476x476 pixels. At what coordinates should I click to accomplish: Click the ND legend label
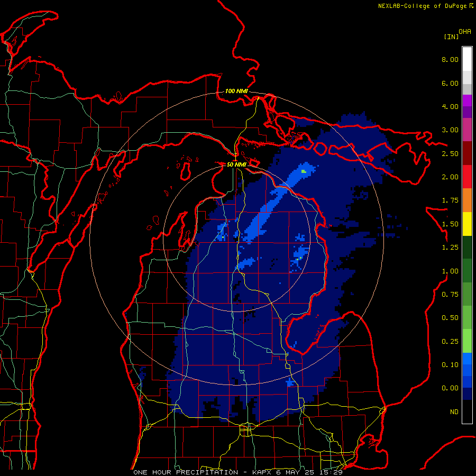pyautogui.click(x=454, y=412)
